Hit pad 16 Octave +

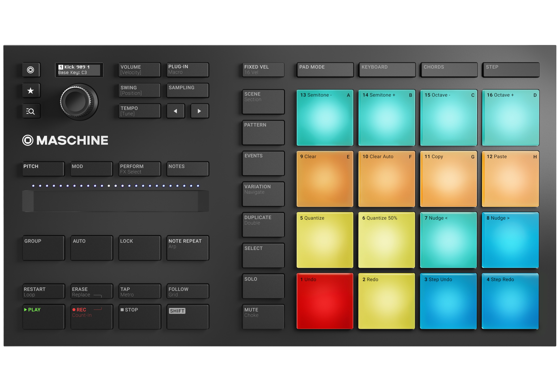[x=511, y=118]
